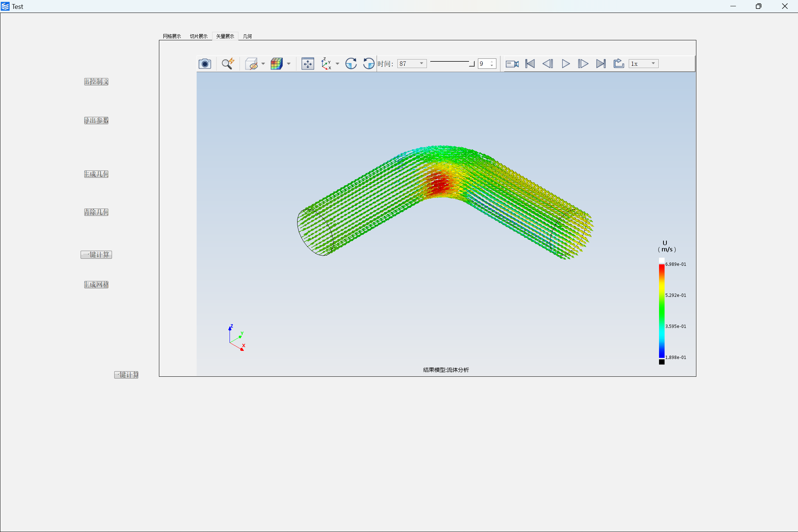Click 一键计算 button above 生成网格
This screenshot has width=798, height=532.
(x=96, y=255)
